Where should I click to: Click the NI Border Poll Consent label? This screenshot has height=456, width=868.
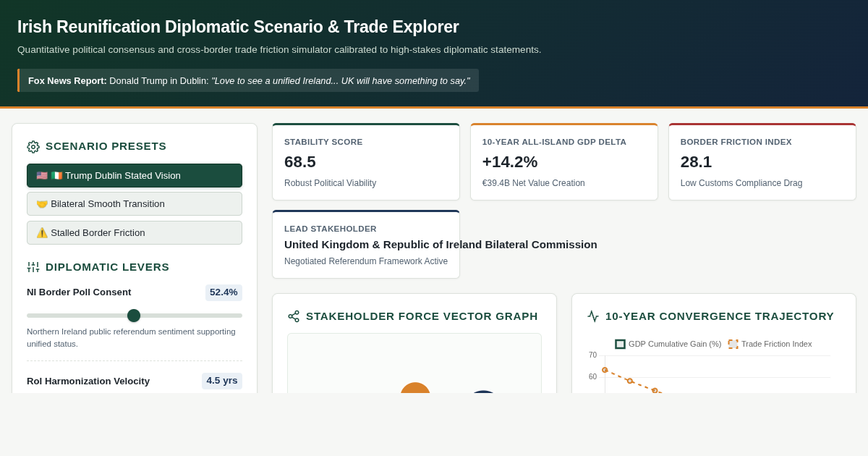(x=79, y=292)
